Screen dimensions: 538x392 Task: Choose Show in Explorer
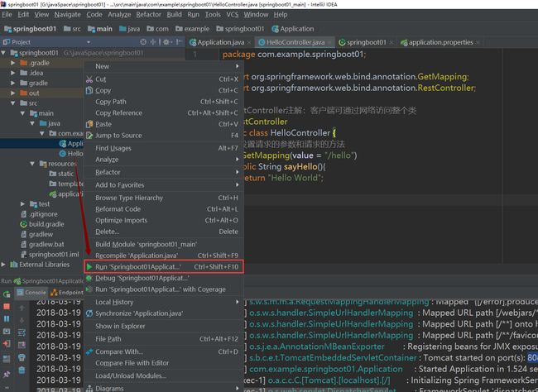coord(164,326)
